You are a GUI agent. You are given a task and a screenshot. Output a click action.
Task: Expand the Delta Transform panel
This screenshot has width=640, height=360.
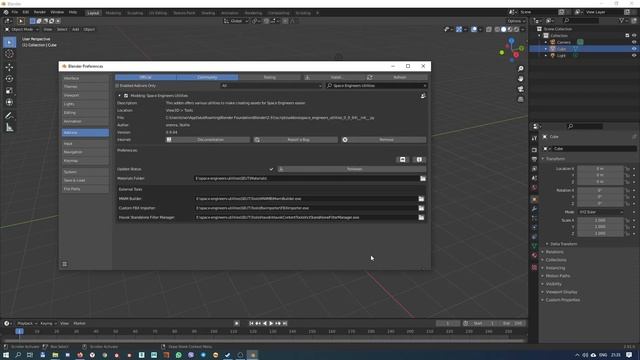[x=563, y=244]
